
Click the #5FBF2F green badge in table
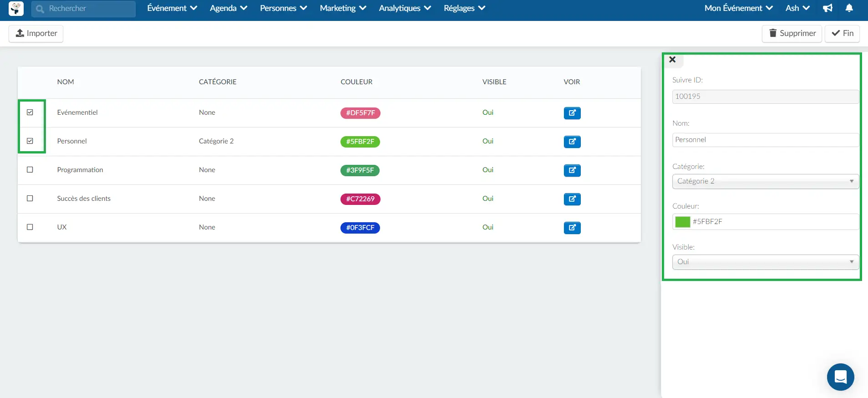(360, 142)
